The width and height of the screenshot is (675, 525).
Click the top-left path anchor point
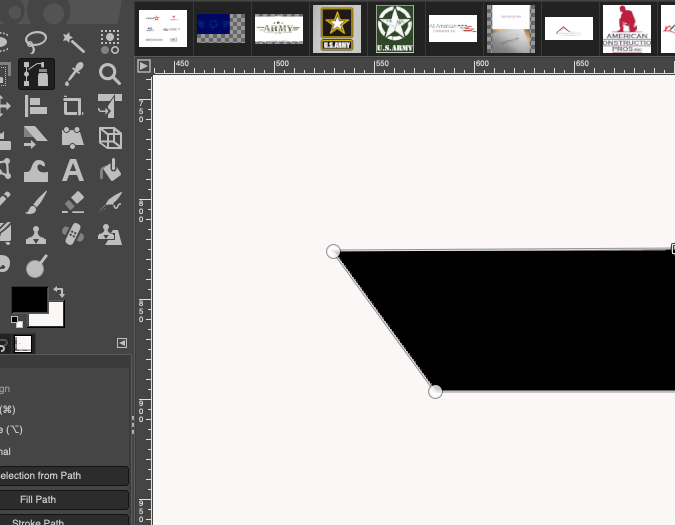333,251
